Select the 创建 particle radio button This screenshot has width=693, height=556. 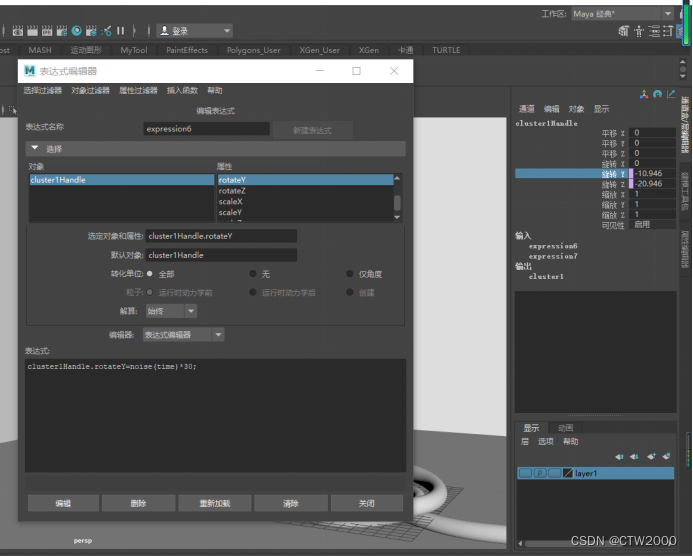pos(350,292)
